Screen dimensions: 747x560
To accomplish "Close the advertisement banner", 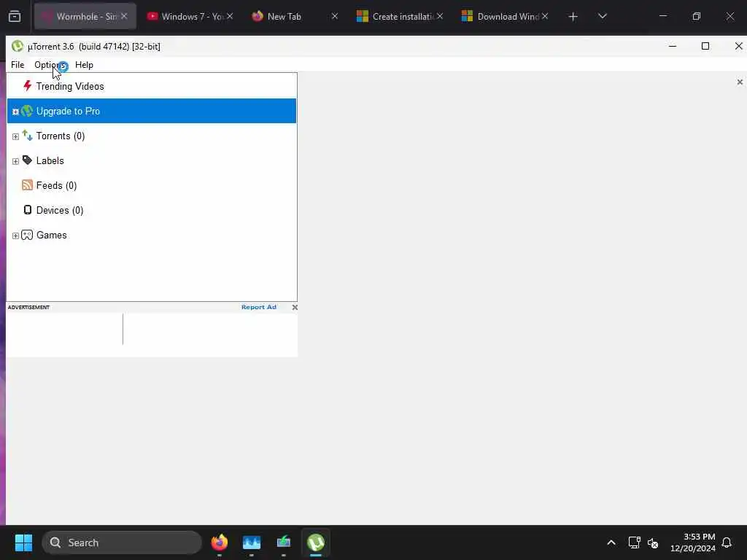I will pos(295,307).
